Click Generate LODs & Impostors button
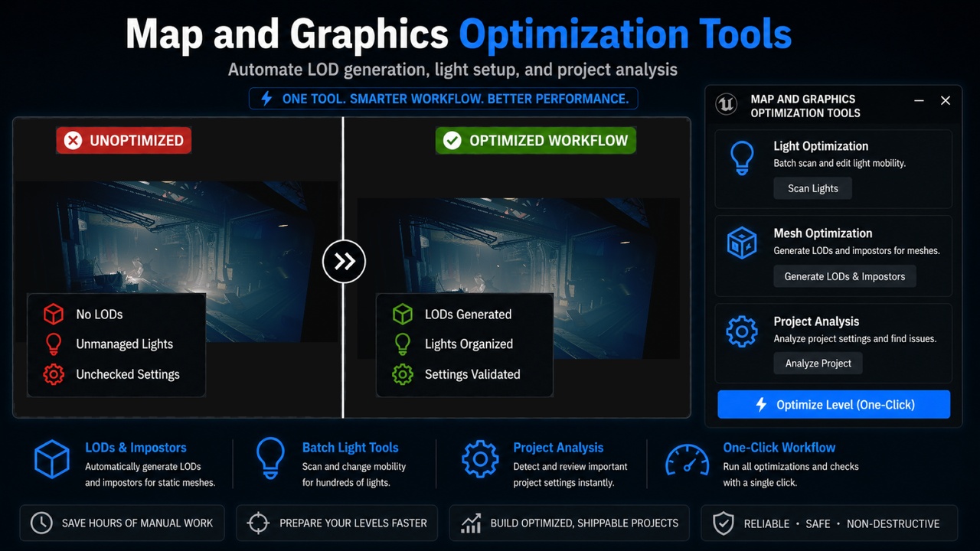 coord(844,276)
